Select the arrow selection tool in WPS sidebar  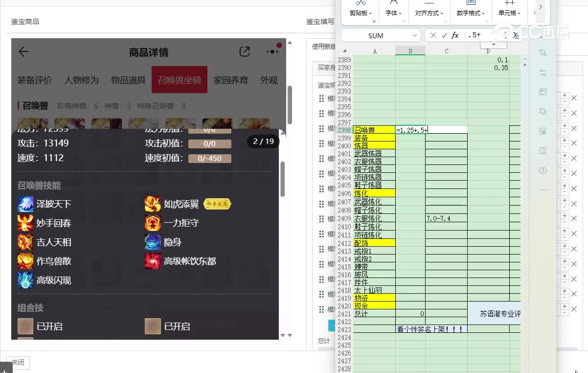coord(543,53)
